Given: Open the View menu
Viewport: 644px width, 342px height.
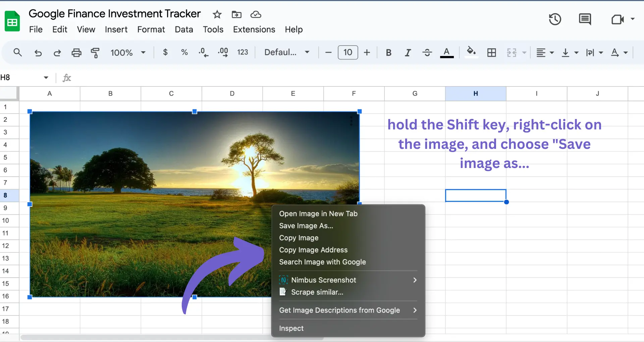Looking at the screenshot, I should coord(86,30).
